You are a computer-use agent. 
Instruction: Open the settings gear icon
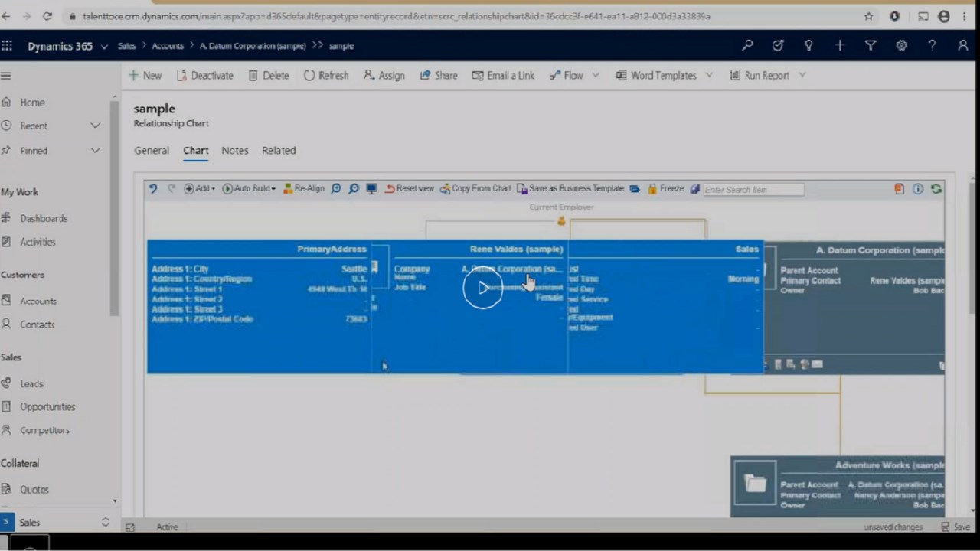click(901, 46)
